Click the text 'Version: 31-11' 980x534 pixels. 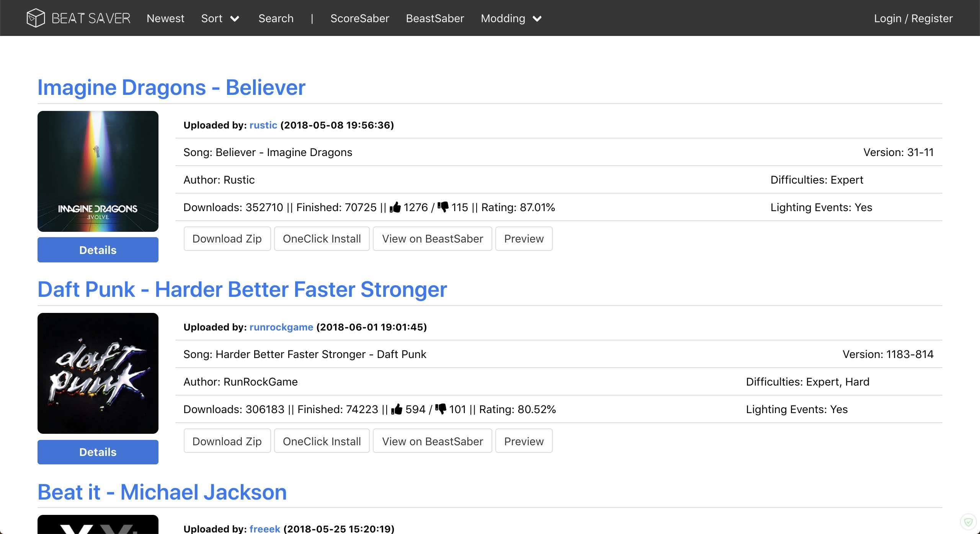[x=898, y=152]
